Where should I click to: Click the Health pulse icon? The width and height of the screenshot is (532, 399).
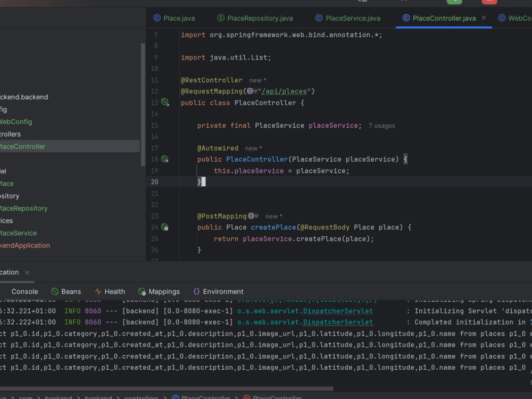(98, 292)
